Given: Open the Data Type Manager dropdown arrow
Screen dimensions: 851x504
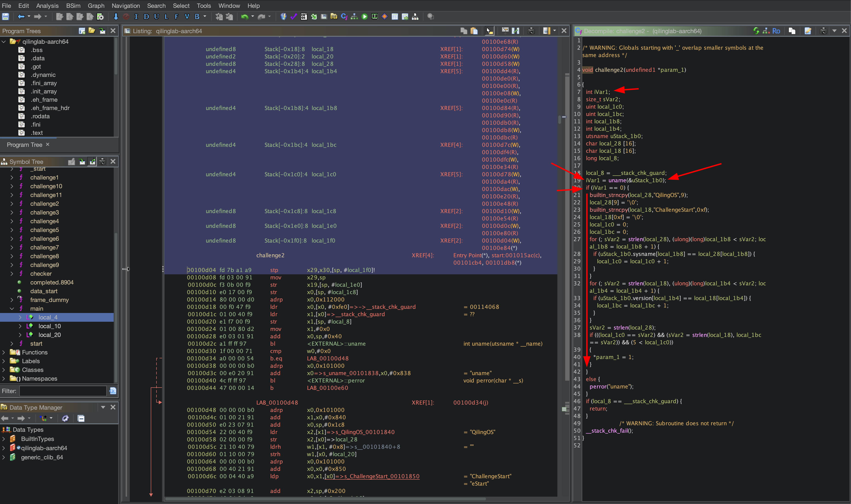Looking at the screenshot, I should tap(103, 407).
